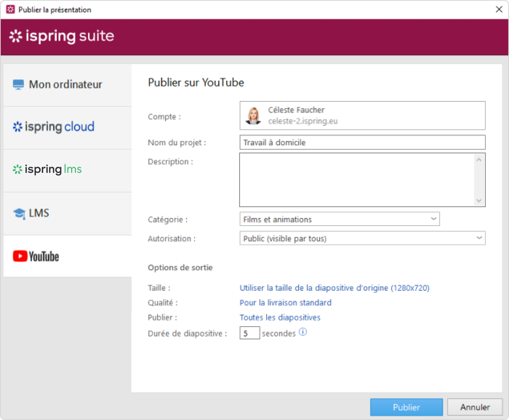
Task: Click the Toutes les diapositives link
Action: (x=280, y=318)
